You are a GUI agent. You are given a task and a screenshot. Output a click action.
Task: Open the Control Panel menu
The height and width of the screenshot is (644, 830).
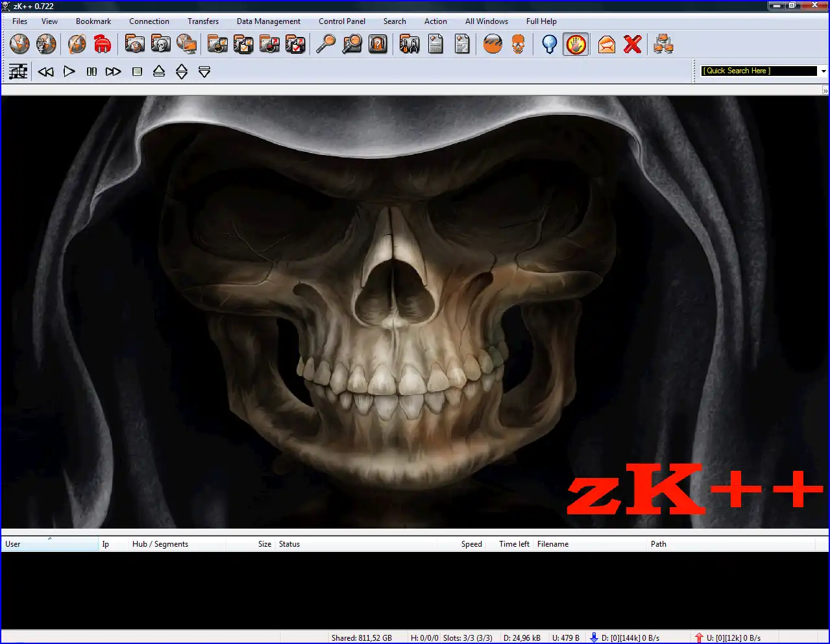(342, 21)
